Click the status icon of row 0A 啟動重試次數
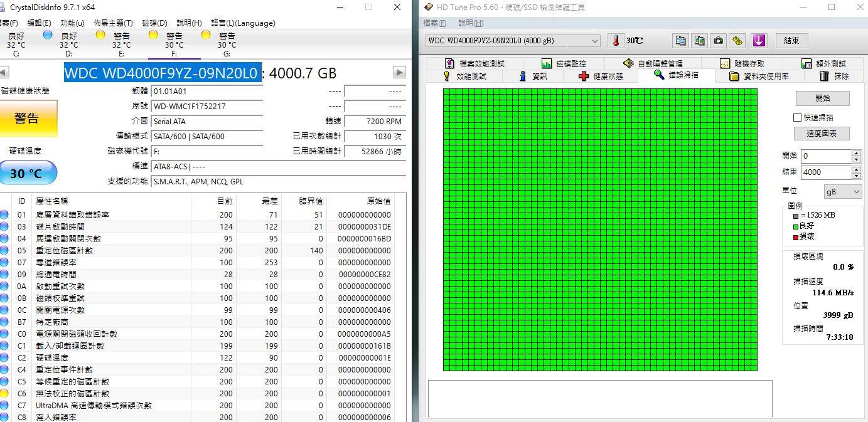Viewport: 868px width, 422px height. click(4, 286)
